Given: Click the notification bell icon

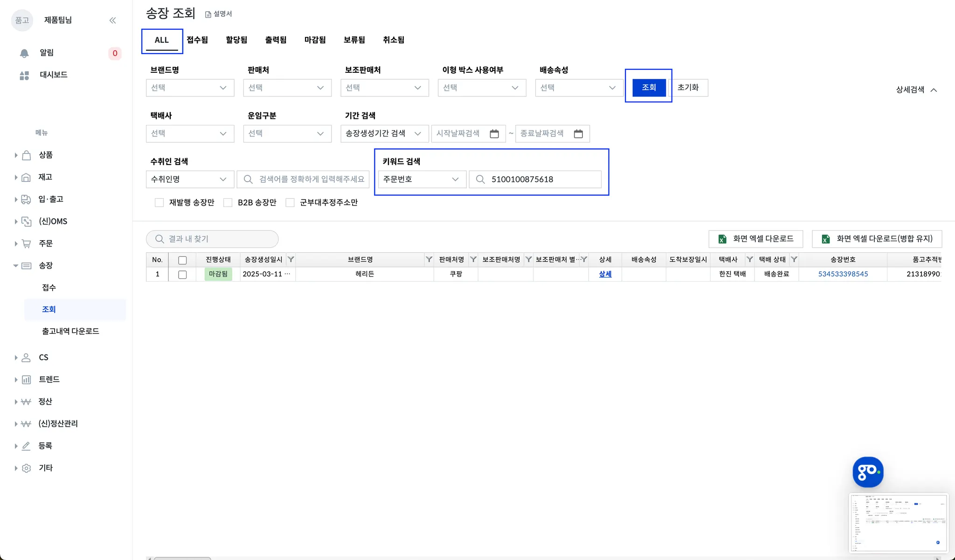Looking at the screenshot, I should coord(24,53).
